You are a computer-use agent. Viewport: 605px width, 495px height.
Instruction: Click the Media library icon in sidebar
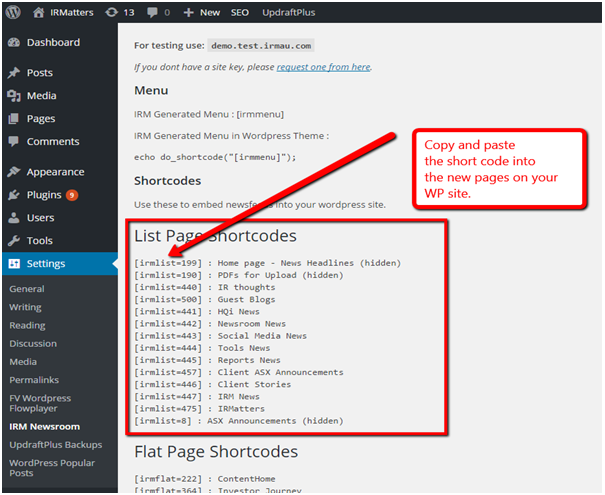[x=14, y=96]
